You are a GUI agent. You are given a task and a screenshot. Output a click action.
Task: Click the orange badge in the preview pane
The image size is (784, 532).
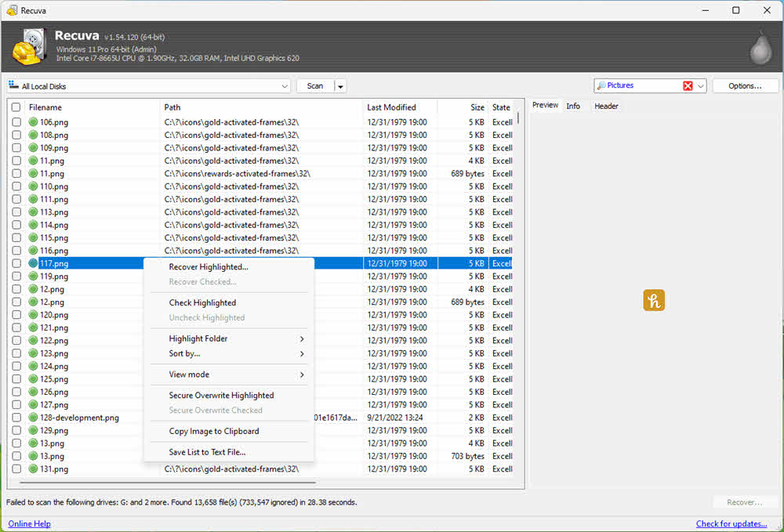pos(654,299)
